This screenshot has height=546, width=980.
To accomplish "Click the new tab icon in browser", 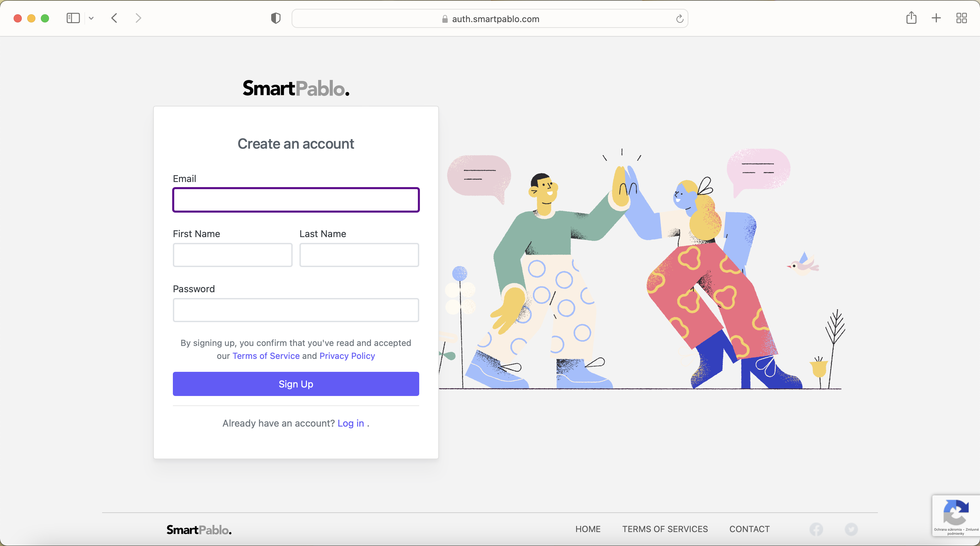I will (x=936, y=18).
